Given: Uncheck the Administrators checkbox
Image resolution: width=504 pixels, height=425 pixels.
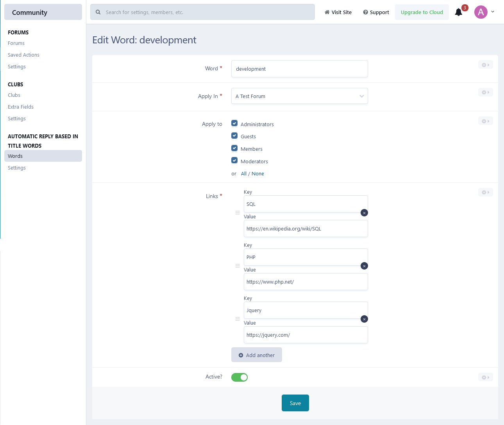Looking at the screenshot, I should coord(234,123).
